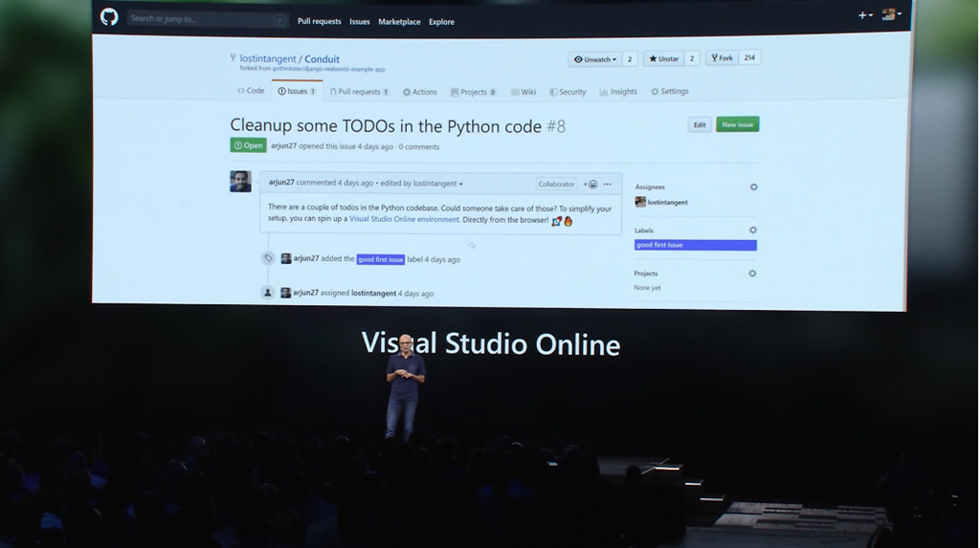Open forked-from gothinkster/django-realworld-example-app link

329,70
